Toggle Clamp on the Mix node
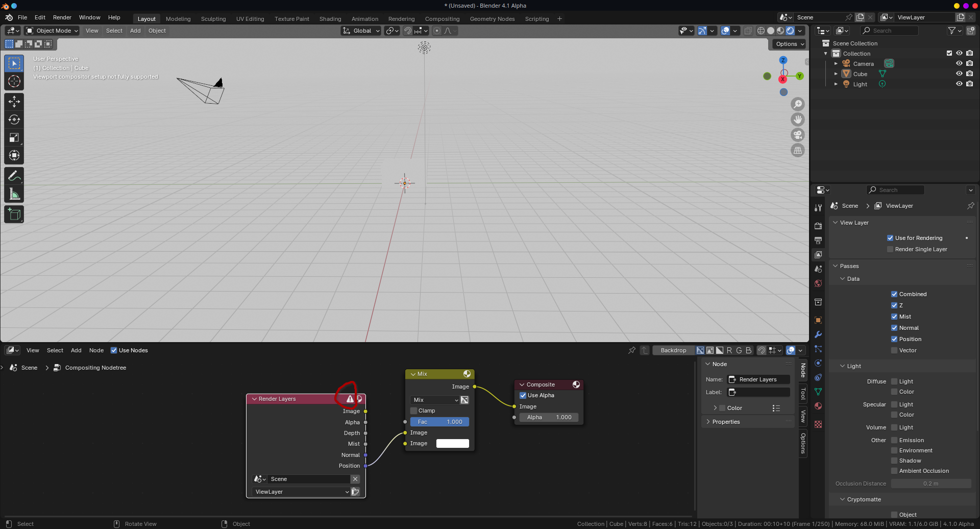The image size is (980, 529). tap(414, 411)
